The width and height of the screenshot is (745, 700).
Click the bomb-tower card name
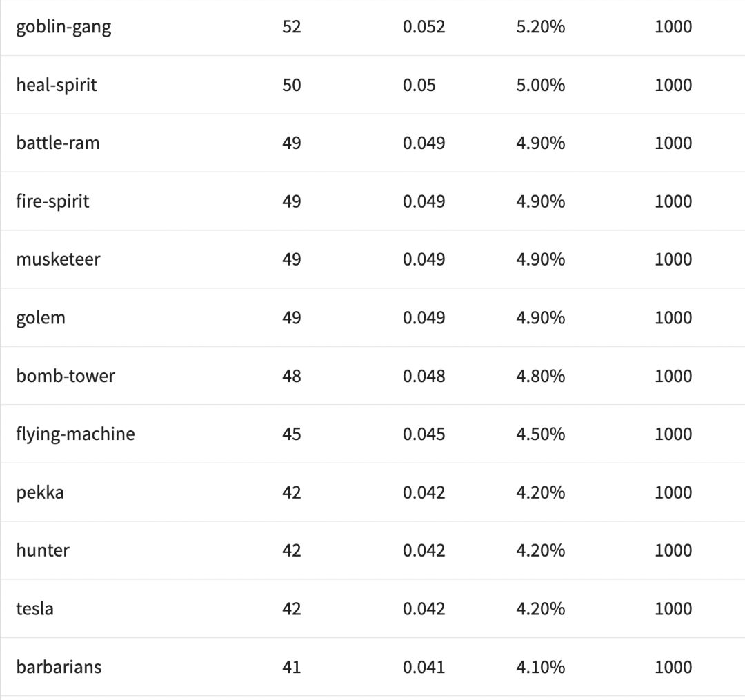click(x=66, y=376)
